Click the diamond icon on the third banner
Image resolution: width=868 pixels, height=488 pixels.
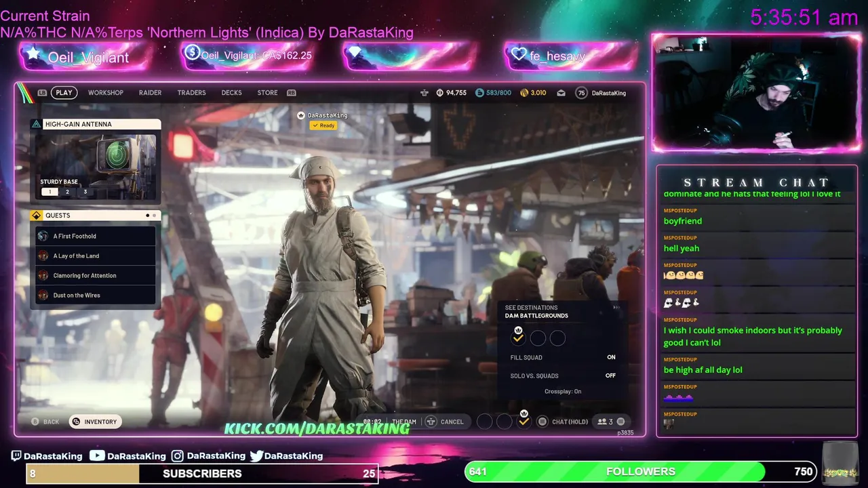(355, 52)
